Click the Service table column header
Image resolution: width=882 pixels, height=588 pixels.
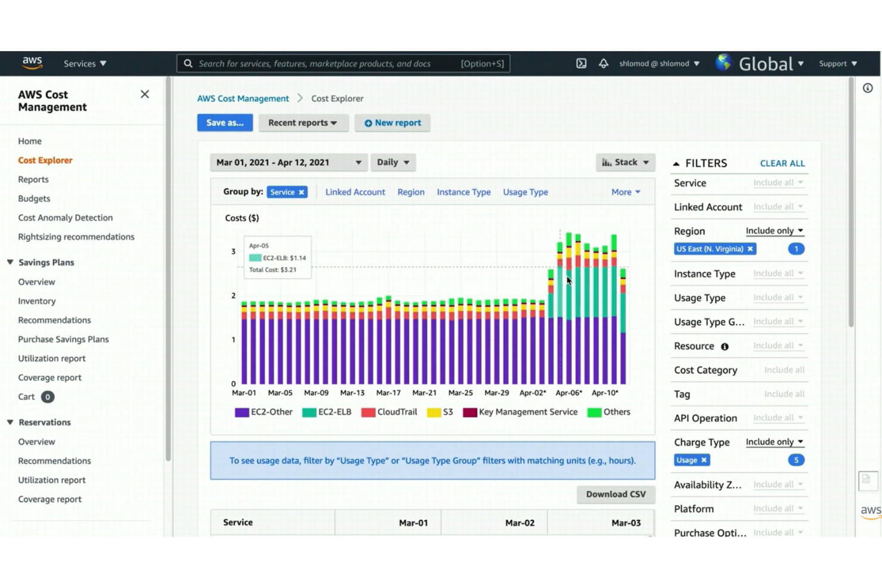(x=272, y=522)
